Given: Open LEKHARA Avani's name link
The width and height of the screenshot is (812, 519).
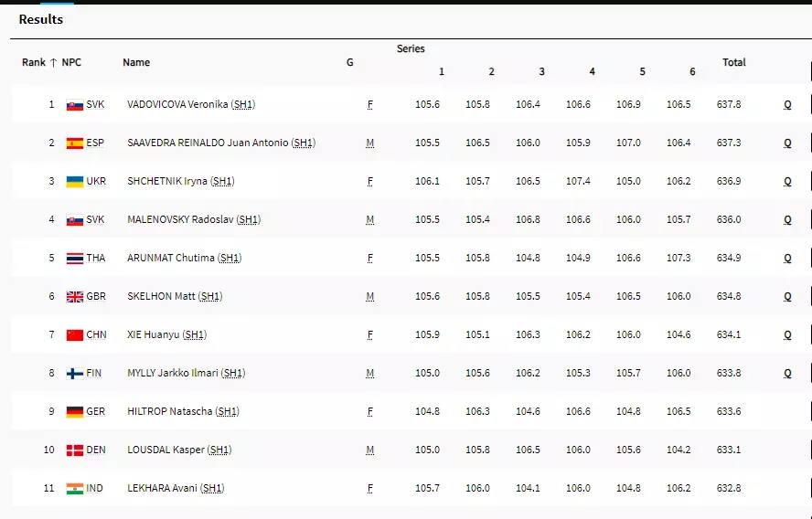Looking at the screenshot, I should [x=162, y=489].
